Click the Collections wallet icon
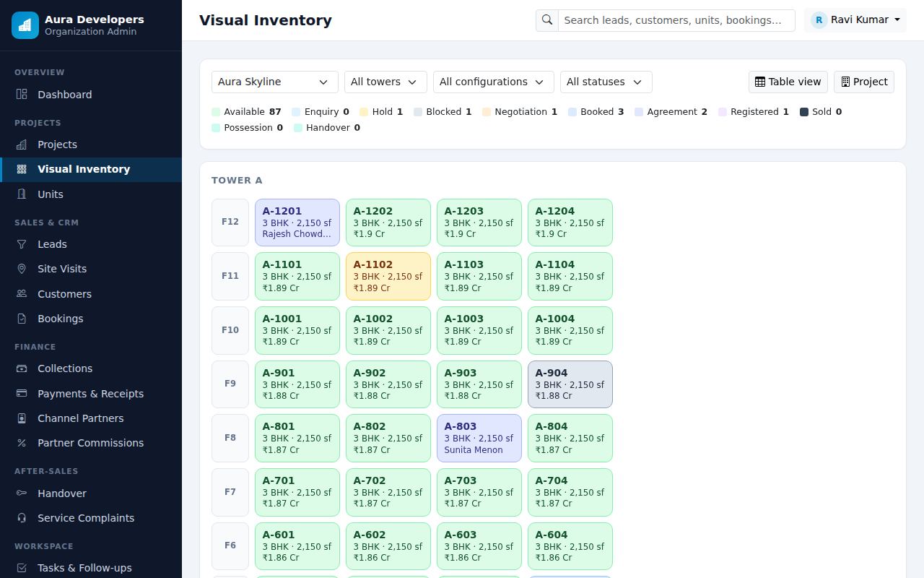924x578 pixels. pos(22,368)
